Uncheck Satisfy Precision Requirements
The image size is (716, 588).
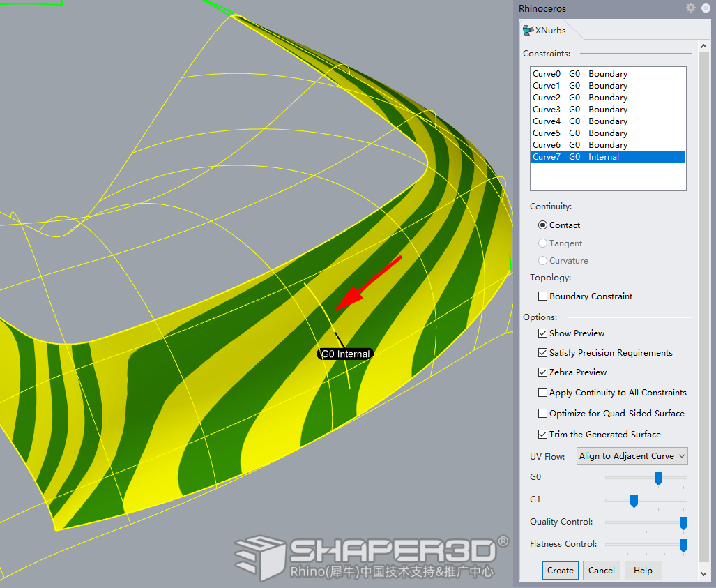click(542, 352)
